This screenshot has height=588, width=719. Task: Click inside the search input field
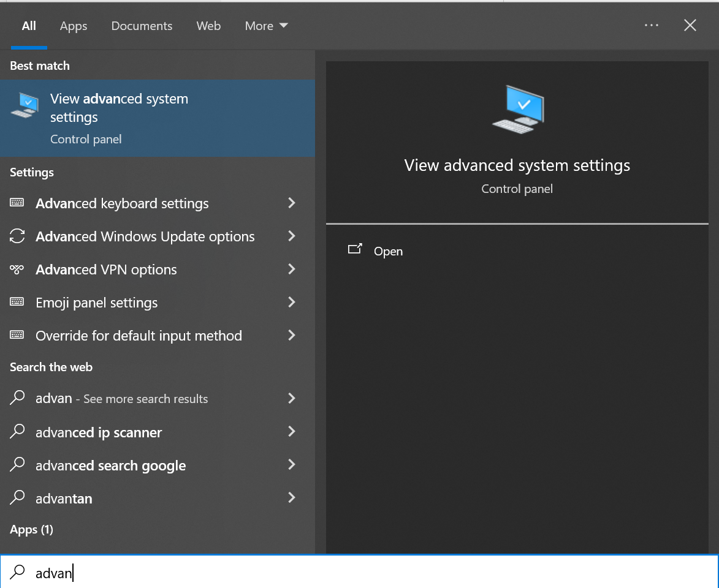[184, 573]
